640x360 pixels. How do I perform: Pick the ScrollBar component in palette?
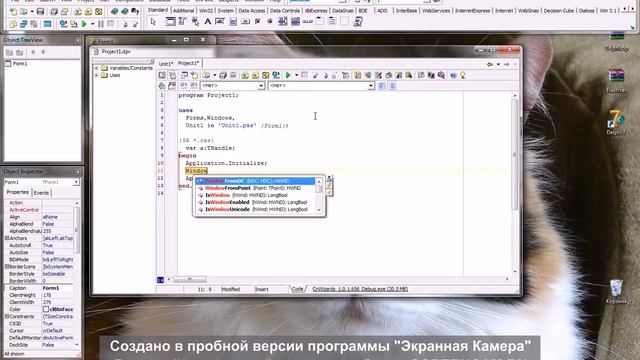click(x=308, y=22)
